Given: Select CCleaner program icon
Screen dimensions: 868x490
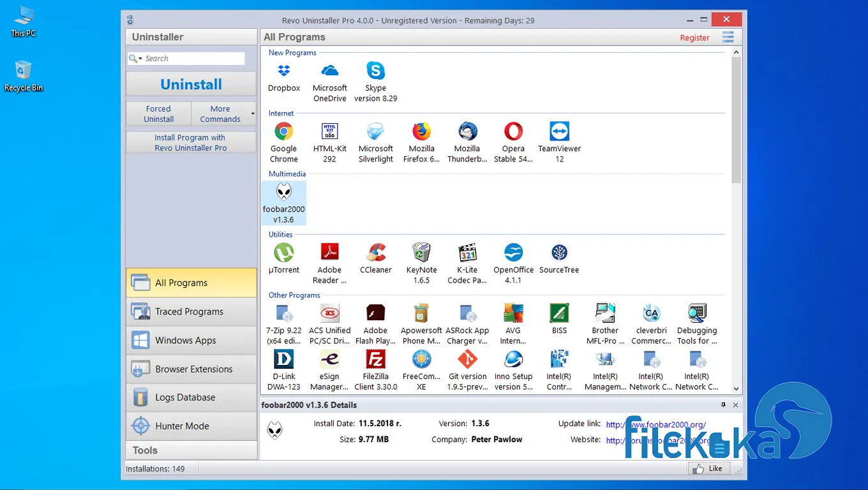Looking at the screenshot, I should 376,253.
